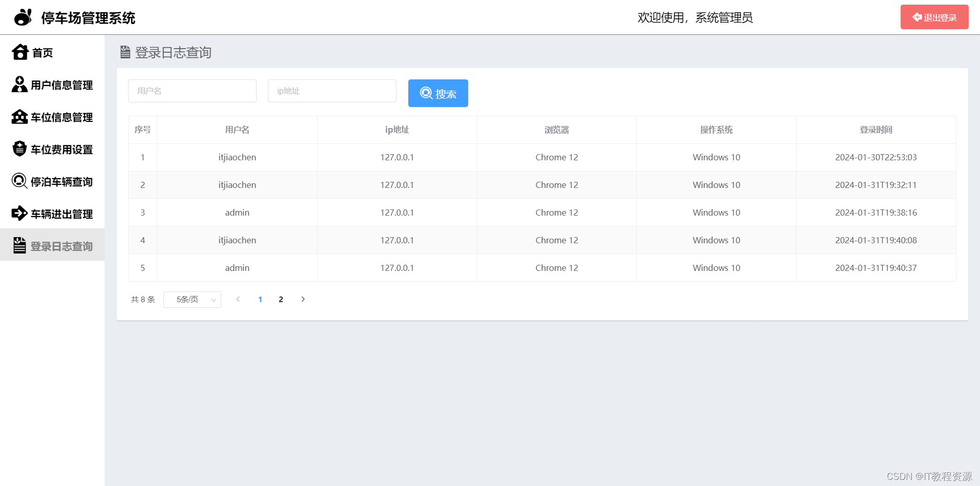Click the 欢迎使用，系统管理员 greeting
Image resolution: width=980 pixels, height=486 pixels.
(x=695, y=17)
